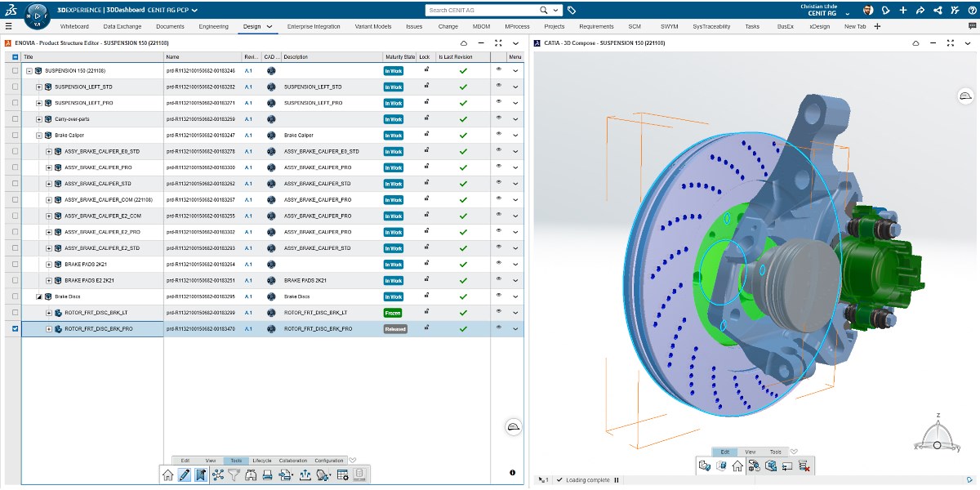Viewport: 980px width, 490px height.
Task: Open the CENIT AG PCP dashboard dropdown
Action: point(194,11)
